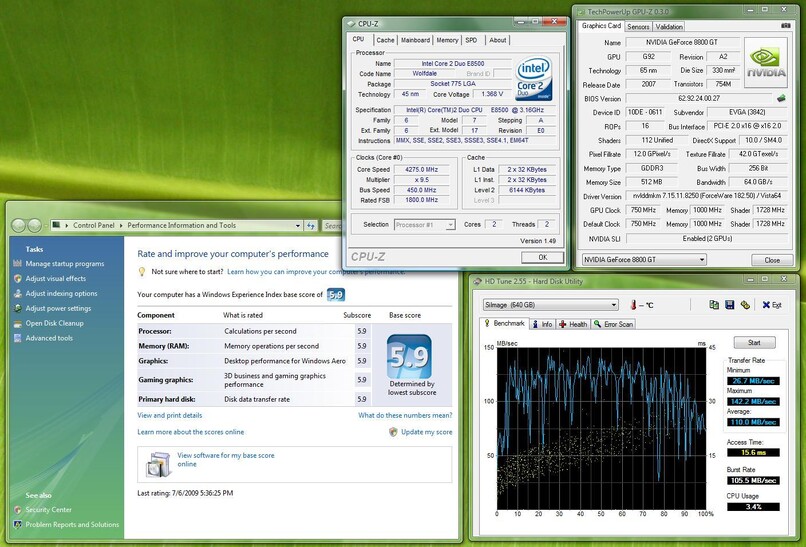
Task: Select the Info tab in HD Tune
Action: pyautogui.click(x=542, y=324)
